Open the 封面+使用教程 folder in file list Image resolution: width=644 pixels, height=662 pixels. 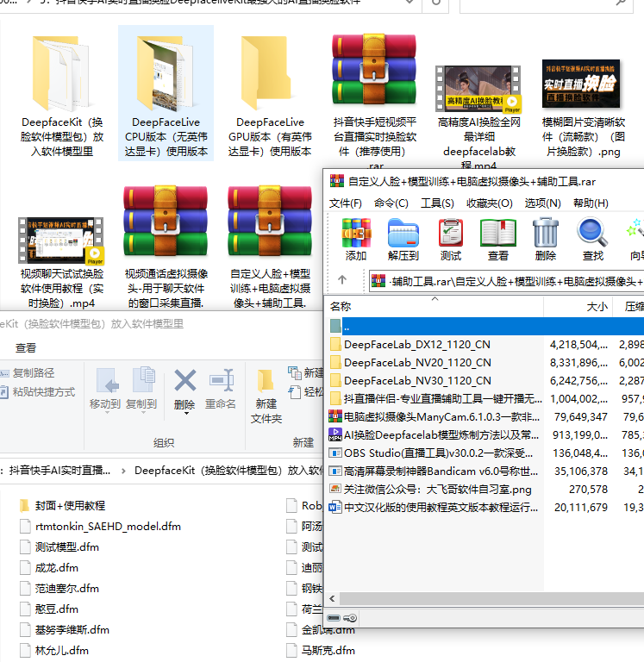62,506
